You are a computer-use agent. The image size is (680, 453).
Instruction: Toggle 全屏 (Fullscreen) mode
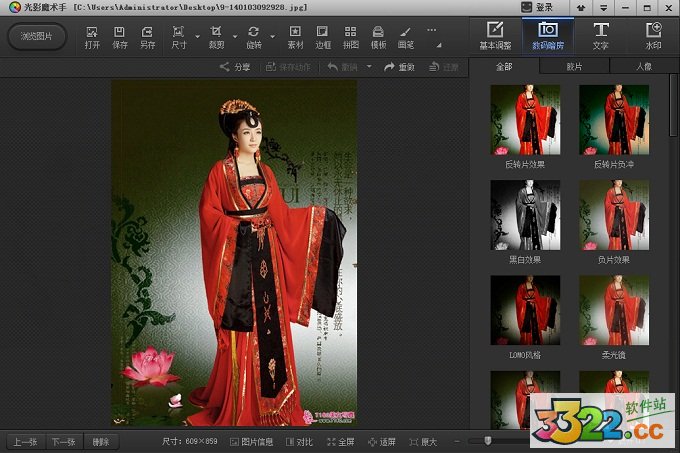340,441
